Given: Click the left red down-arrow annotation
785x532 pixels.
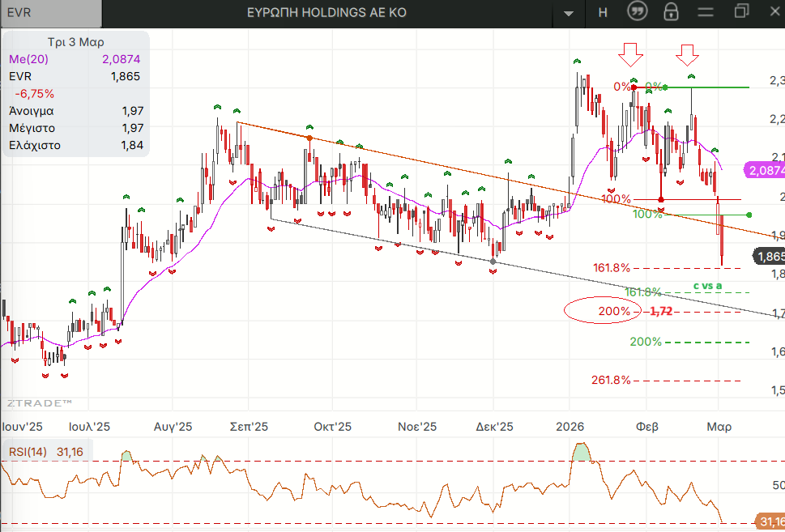Looking at the screenshot, I should click(630, 55).
